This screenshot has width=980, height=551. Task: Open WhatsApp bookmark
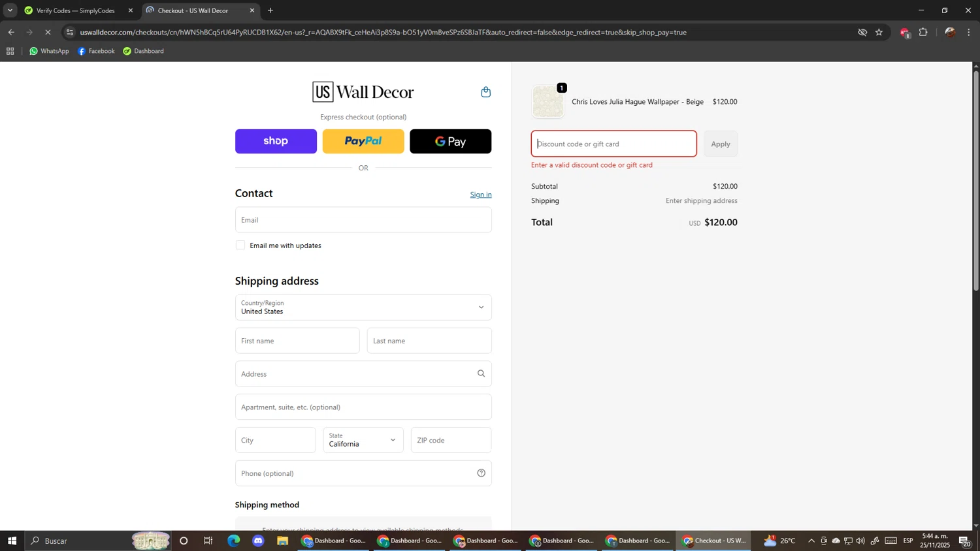click(49, 51)
